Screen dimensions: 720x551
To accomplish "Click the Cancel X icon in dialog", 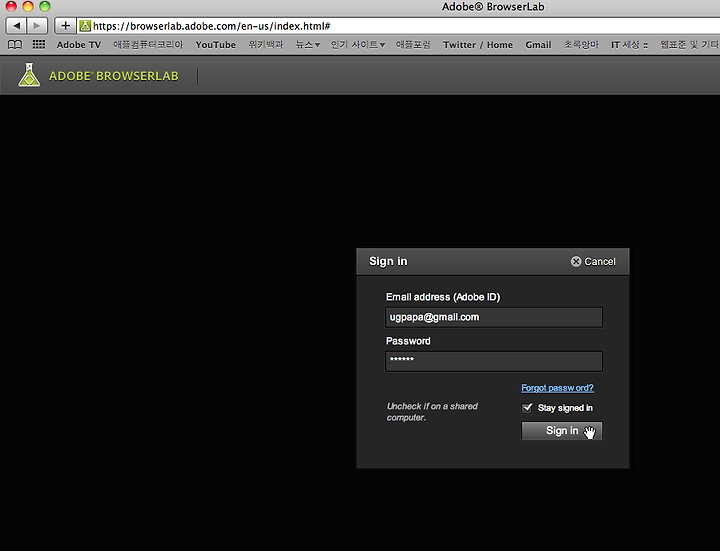I will pyautogui.click(x=576, y=261).
